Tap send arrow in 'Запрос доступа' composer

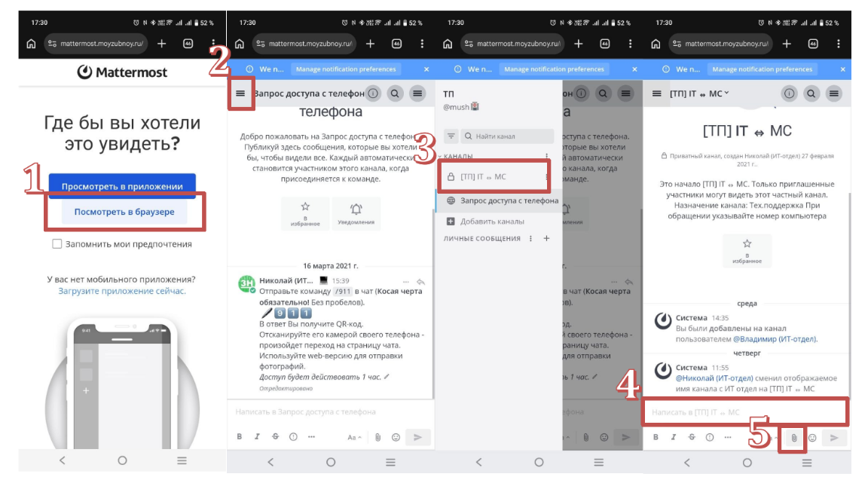417,437
